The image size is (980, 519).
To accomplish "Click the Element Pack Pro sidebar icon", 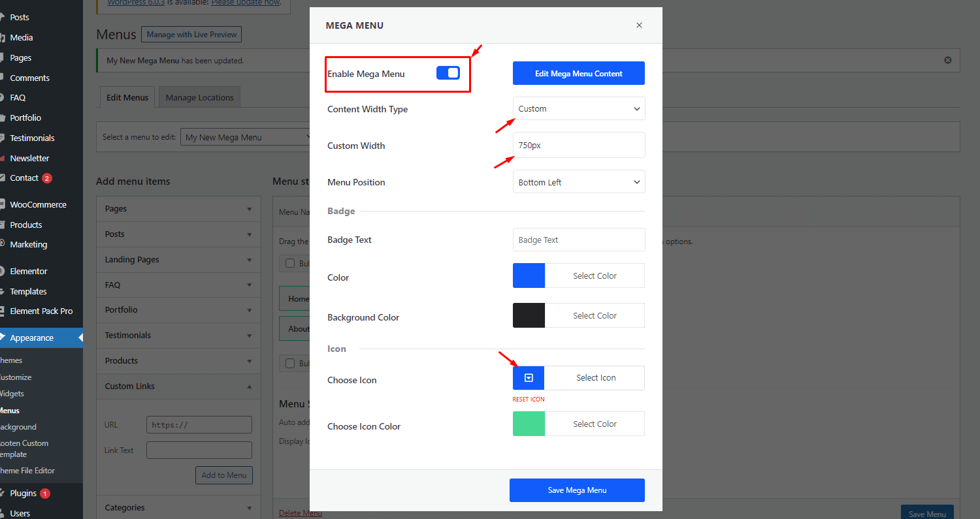I will (x=5, y=311).
